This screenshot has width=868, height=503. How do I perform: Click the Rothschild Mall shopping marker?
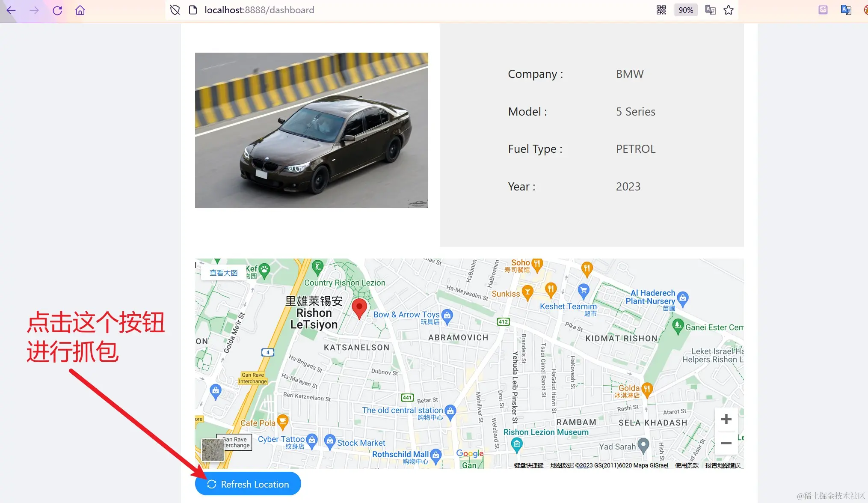(x=436, y=455)
